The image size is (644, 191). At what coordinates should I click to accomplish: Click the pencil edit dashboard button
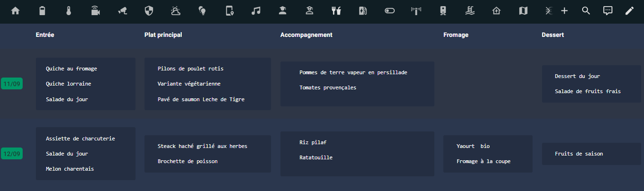pyautogui.click(x=629, y=11)
